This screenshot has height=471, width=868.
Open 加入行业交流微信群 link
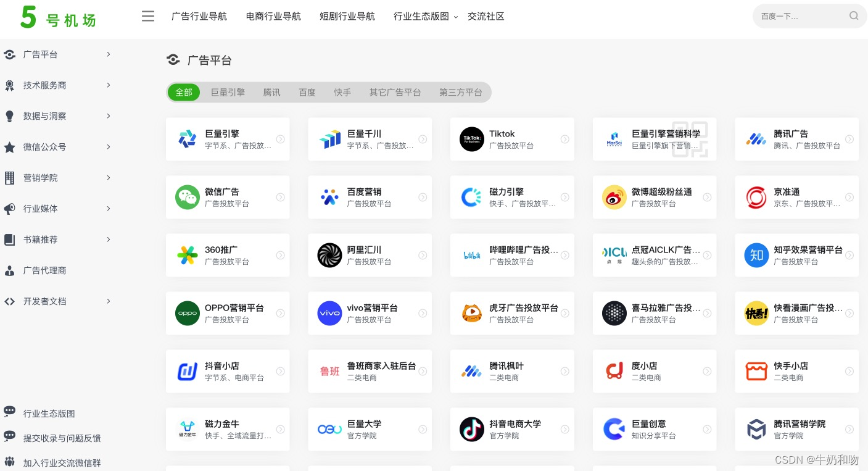pos(62,463)
